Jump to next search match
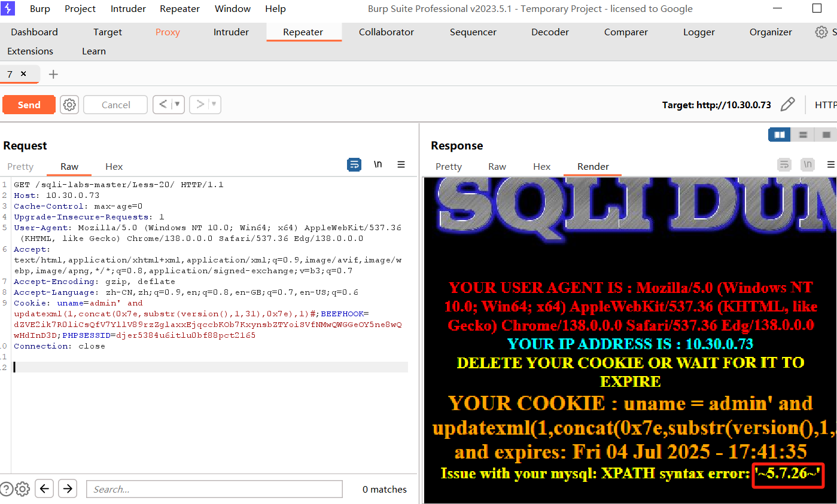Image resolution: width=837 pixels, height=504 pixels. (68, 489)
